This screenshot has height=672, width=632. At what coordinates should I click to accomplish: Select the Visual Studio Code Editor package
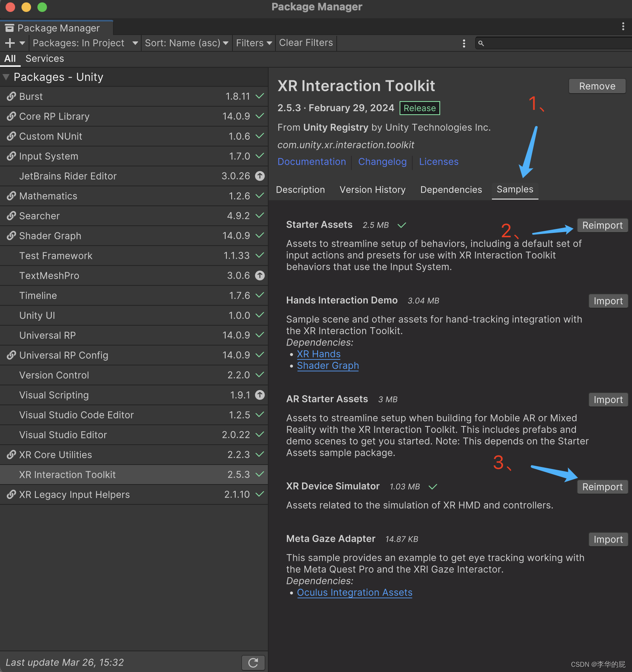(134, 415)
